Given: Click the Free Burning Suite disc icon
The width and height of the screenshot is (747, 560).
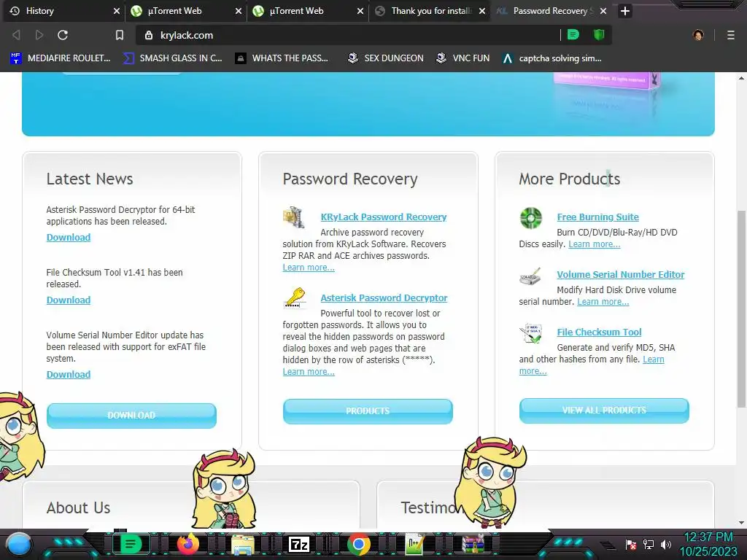Looking at the screenshot, I should tap(531, 218).
